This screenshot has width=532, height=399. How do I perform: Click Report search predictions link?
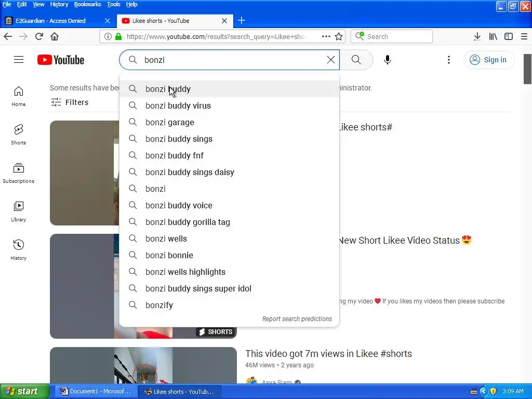(x=297, y=319)
